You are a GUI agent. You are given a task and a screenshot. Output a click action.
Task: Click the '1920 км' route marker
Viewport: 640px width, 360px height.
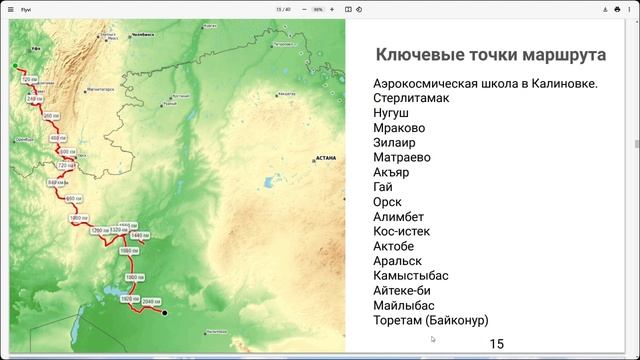tap(130, 299)
